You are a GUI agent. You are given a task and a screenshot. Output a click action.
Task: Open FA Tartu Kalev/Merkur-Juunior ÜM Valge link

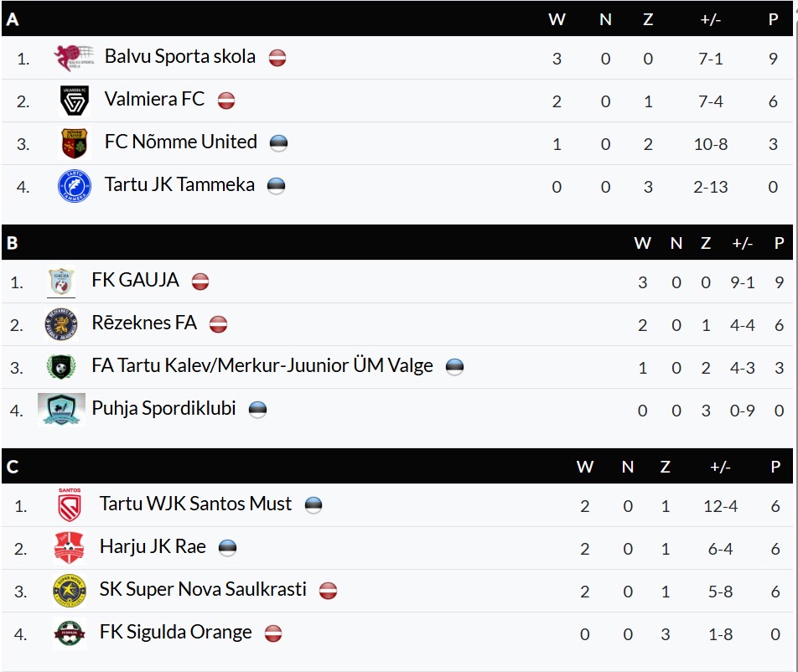[x=262, y=366]
